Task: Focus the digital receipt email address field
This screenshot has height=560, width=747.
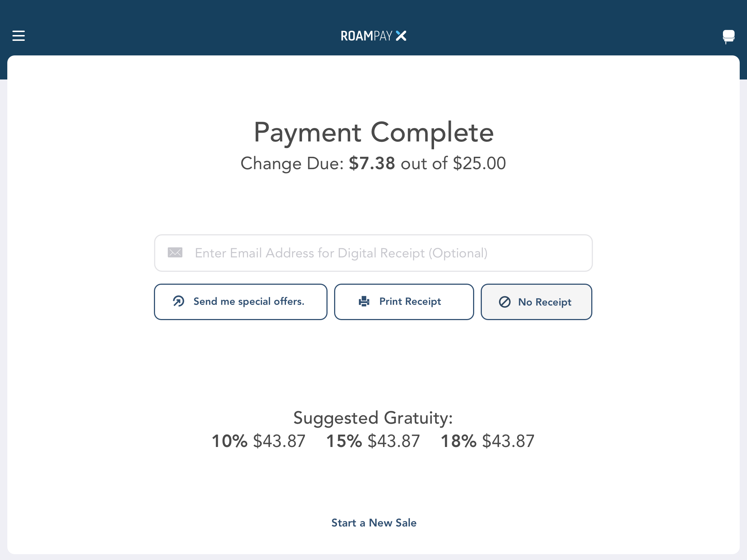Action: [x=373, y=253]
